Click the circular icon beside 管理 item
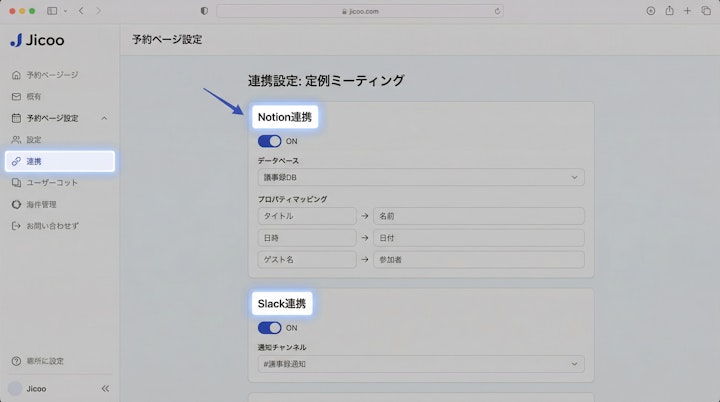 tap(17, 204)
